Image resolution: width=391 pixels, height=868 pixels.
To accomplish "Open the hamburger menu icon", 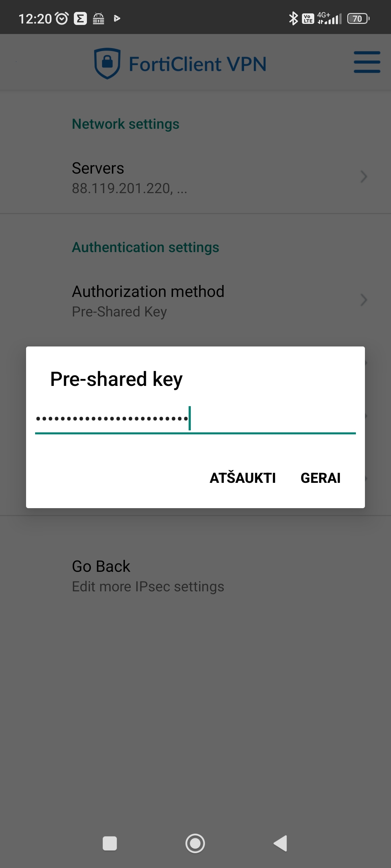I will point(367,62).
